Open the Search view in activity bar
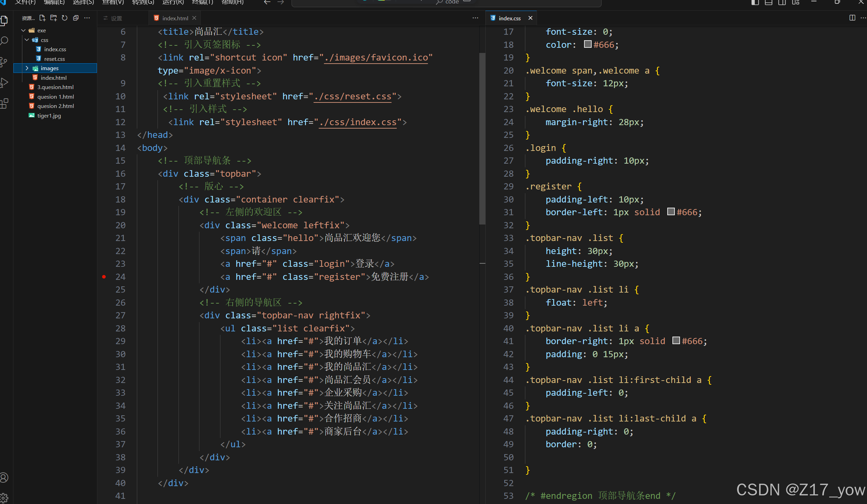 coord(4,41)
